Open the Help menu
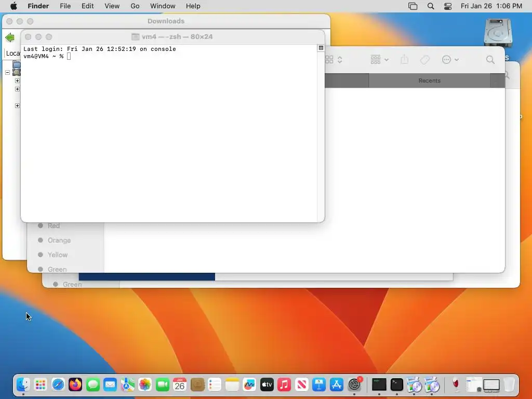The image size is (532, 399). (193, 6)
